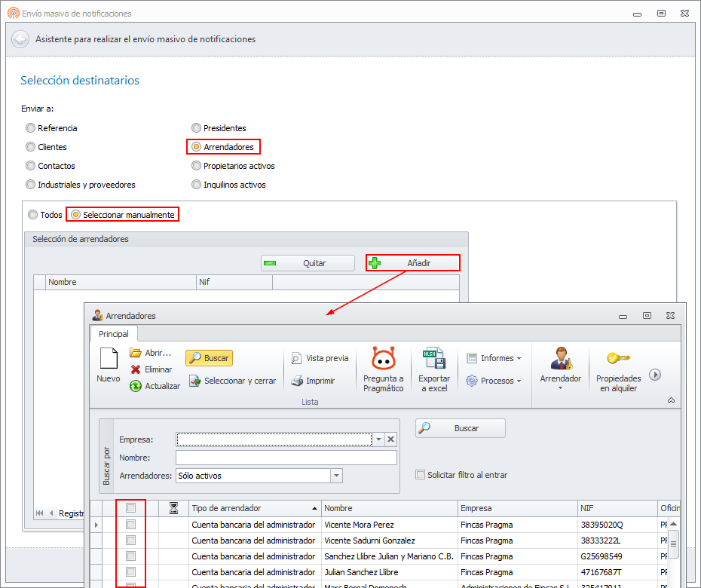
Task: Click the row indicator arrow for the first row
Action: pyautogui.click(x=96, y=525)
